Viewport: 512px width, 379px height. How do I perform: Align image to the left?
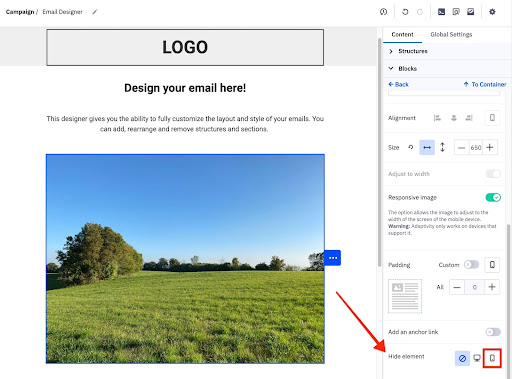437,118
